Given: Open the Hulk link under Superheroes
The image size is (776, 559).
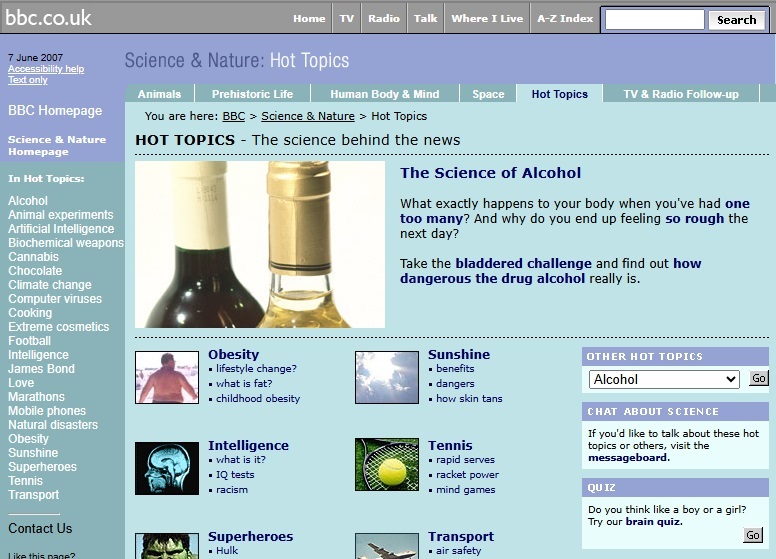Looking at the screenshot, I should tap(227, 551).
